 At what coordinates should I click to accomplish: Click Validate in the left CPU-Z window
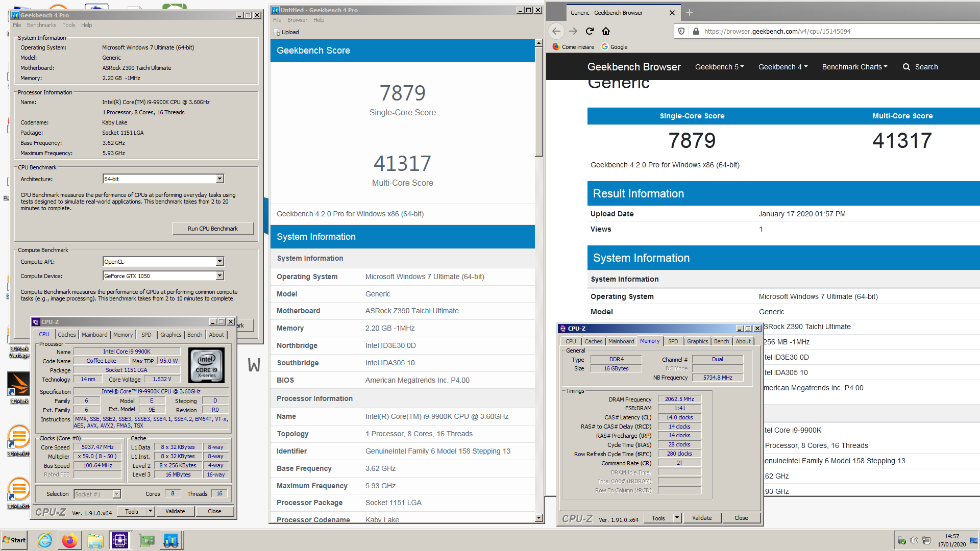click(x=175, y=511)
